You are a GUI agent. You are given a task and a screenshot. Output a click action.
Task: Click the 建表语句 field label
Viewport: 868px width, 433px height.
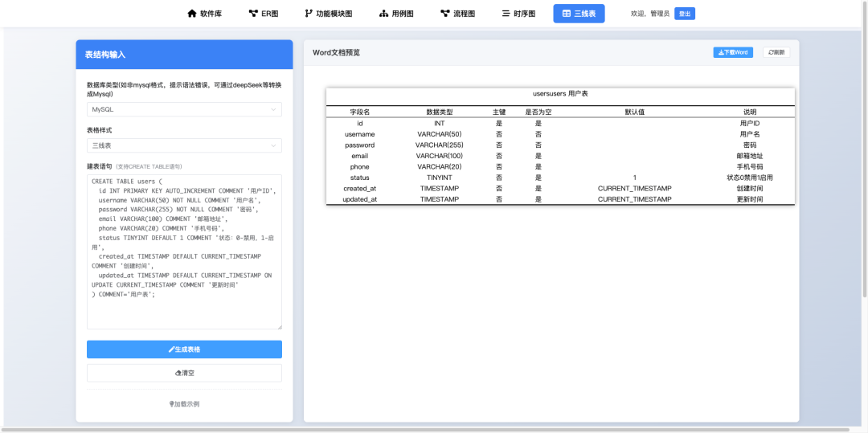100,166
